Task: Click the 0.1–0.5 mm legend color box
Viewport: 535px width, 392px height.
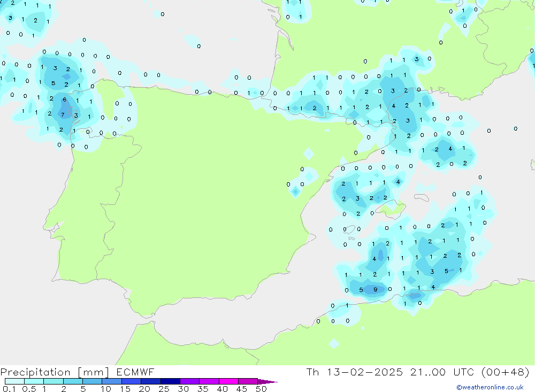Action: 14,381
